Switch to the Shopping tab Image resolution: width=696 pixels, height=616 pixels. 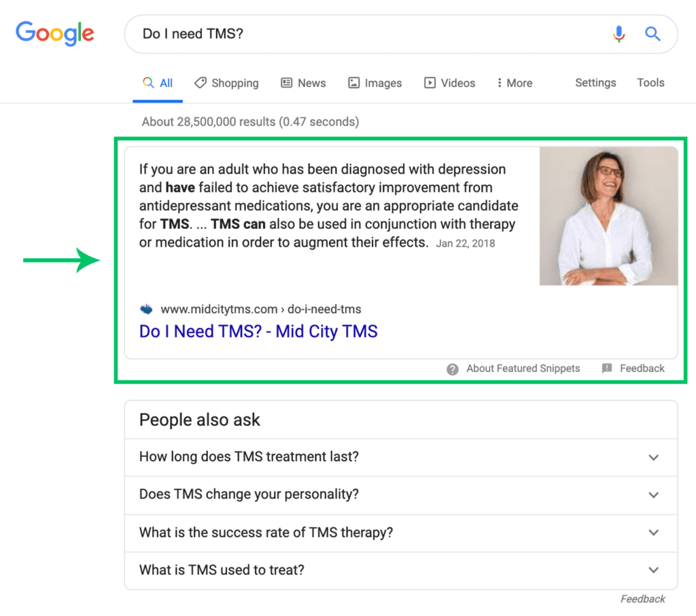(226, 83)
